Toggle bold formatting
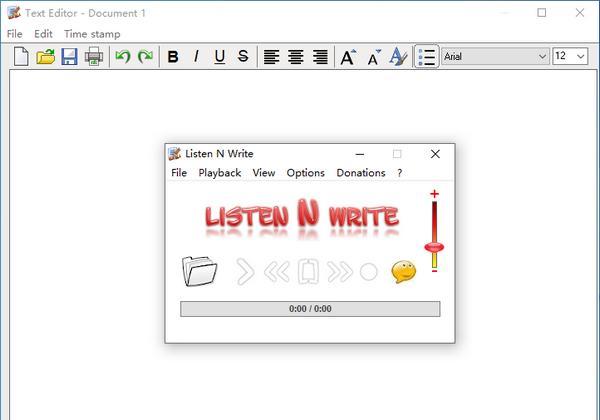 click(173, 57)
